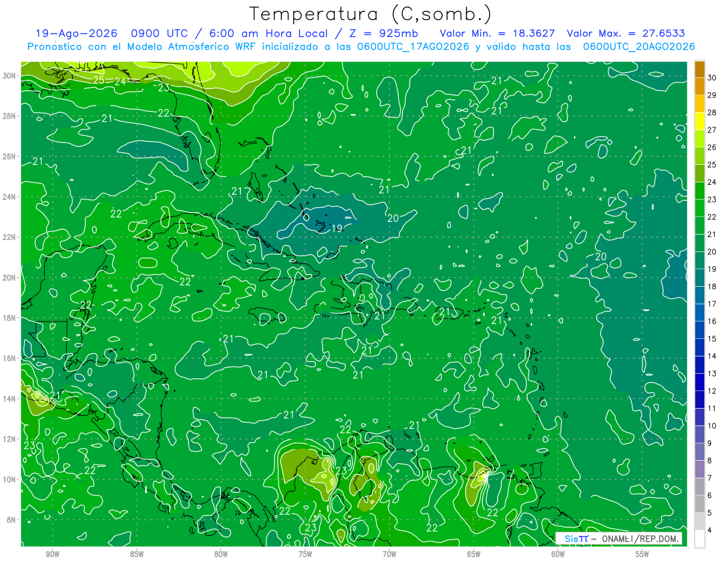
Task: Click the "0600UTC_20AGO2026" valid-until time
Action: [639, 47]
